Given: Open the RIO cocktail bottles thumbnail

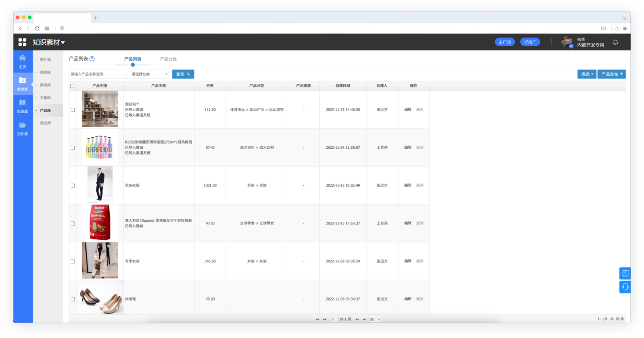Looking at the screenshot, I should coord(100,147).
